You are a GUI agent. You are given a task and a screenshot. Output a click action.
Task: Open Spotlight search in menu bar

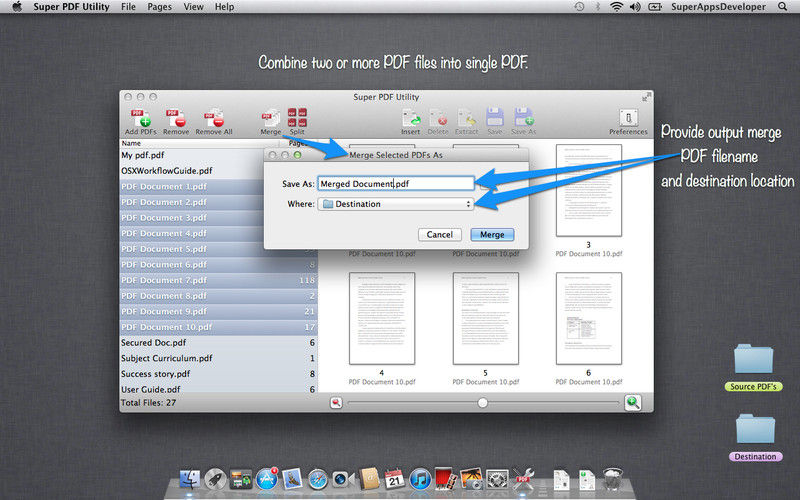pos(783,7)
